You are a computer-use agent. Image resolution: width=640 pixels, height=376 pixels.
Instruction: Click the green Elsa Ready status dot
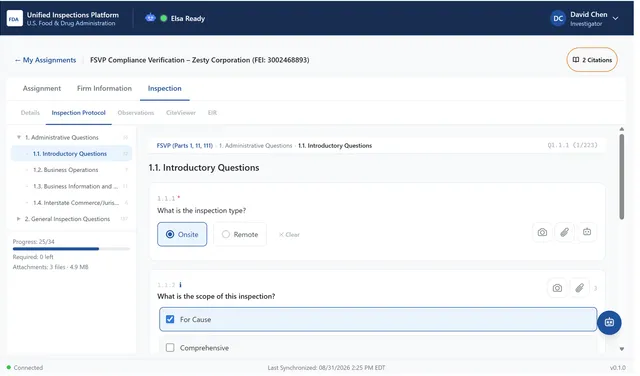164,18
